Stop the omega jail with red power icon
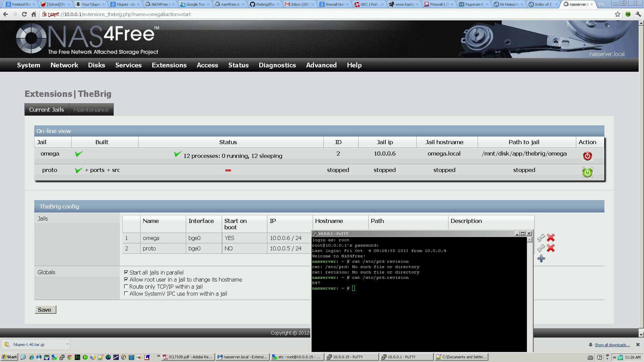Image resolution: width=644 pixels, height=362 pixels. [587, 156]
